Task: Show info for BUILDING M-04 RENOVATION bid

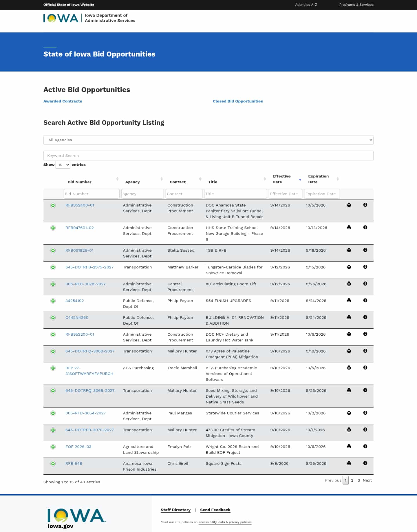Action: tap(365, 317)
